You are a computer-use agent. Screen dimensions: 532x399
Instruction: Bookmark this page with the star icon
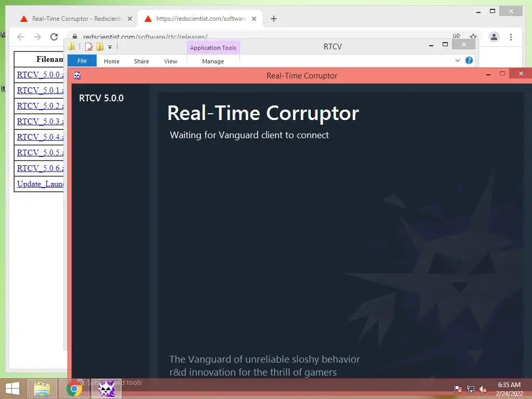pyautogui.click(x=473, y=36)
